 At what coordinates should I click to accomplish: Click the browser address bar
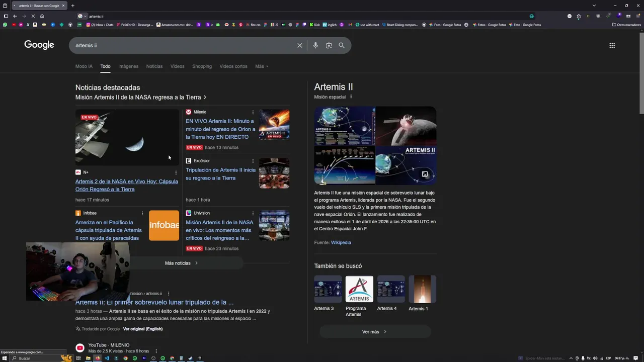point(307,16)
